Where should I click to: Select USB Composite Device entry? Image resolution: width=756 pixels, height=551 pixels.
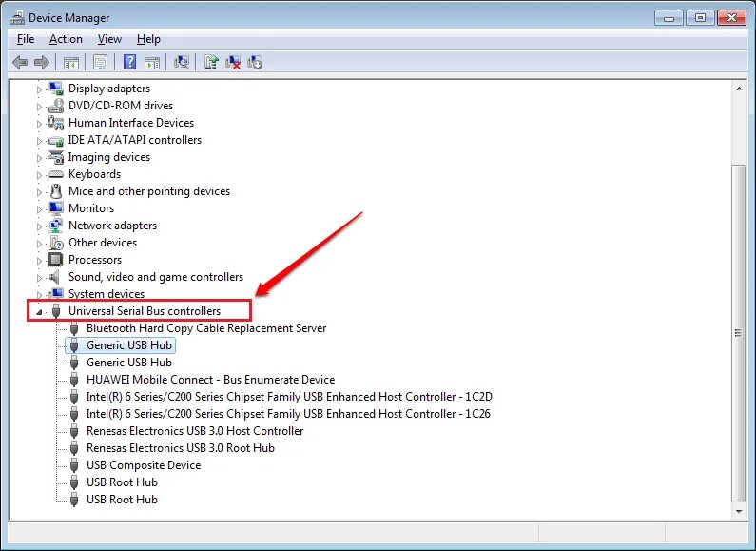pos(144,465)
